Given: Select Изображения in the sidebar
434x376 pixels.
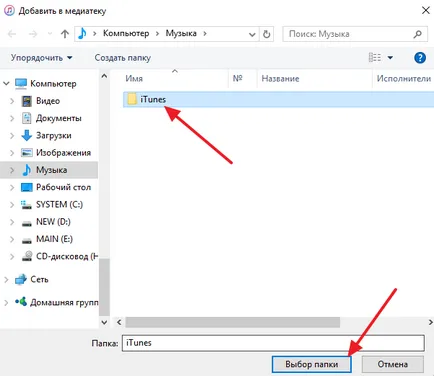Looking at the screenshot, I should [x=63, y=153].
